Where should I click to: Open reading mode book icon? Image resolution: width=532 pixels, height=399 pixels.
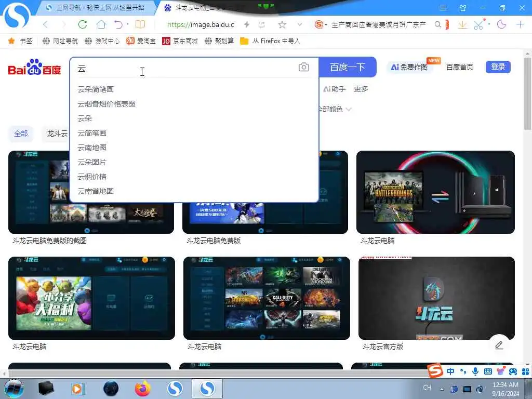point(140,24)
